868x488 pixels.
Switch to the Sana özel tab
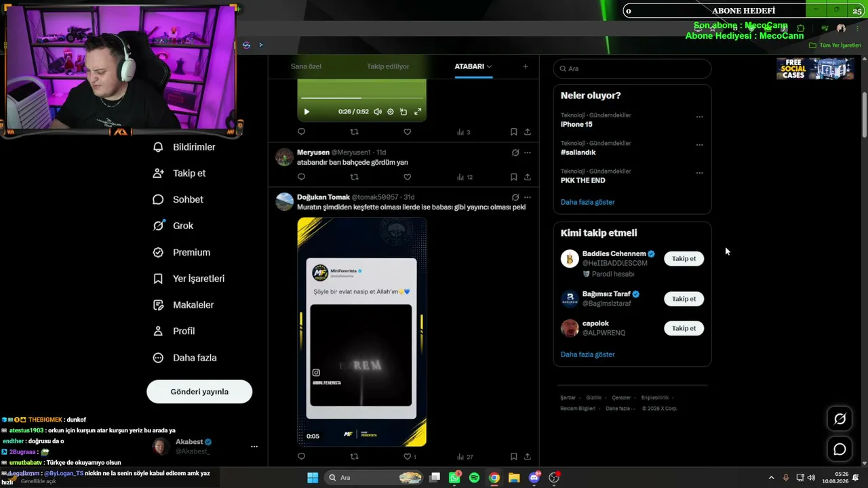(306, 66)
